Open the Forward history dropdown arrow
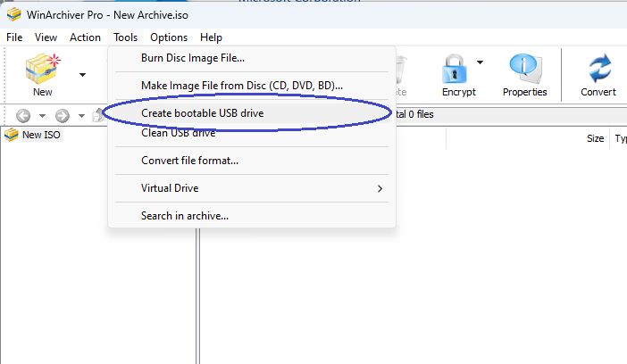The width and height of the screenshot is (627, 364). (81, 116)
